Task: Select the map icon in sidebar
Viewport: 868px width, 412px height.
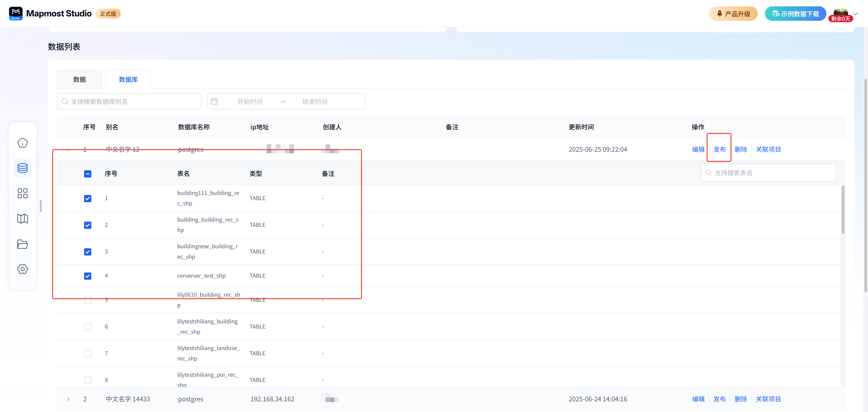Action: pos(22,218)
